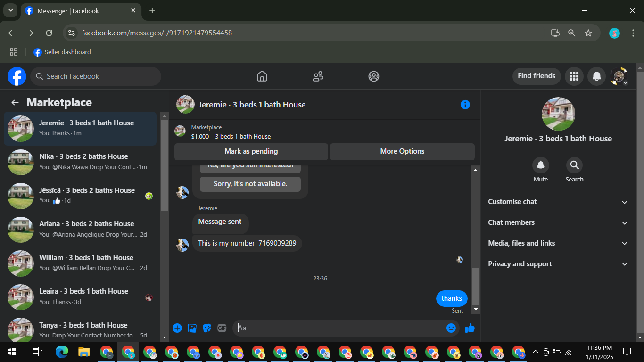This screenshot has width=644, height=362.
Task: Open Task View on the taskbar
Action: pos(37,352)
